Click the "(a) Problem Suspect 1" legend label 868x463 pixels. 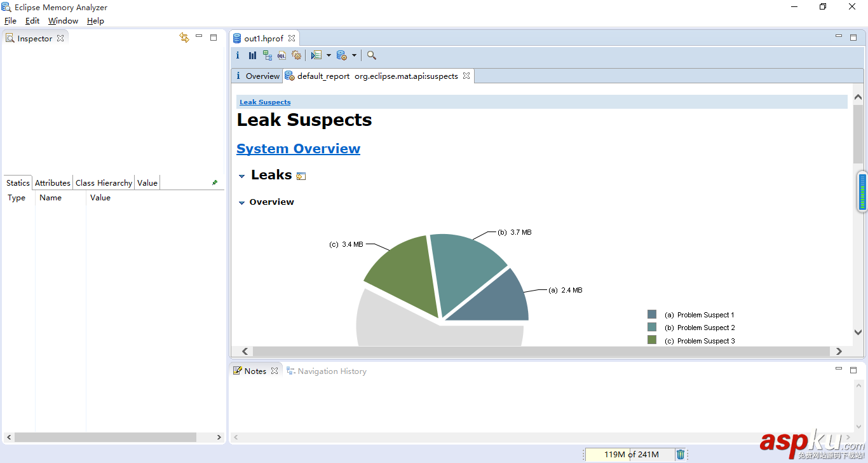699,315
